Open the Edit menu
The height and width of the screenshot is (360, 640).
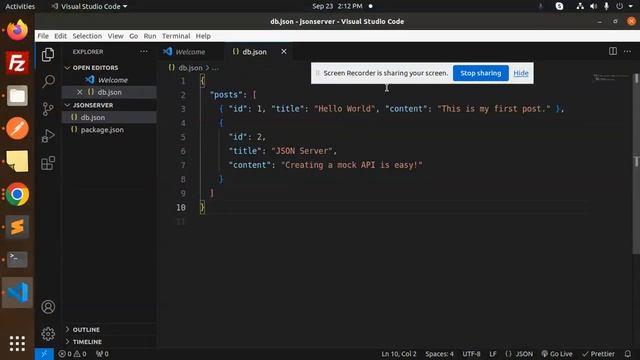tap(60, 36)
